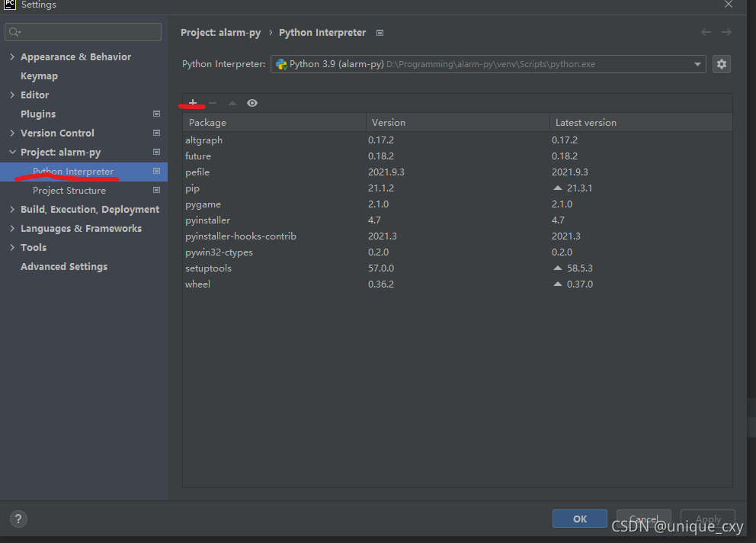Expand the Tools section

coord(12,247)
